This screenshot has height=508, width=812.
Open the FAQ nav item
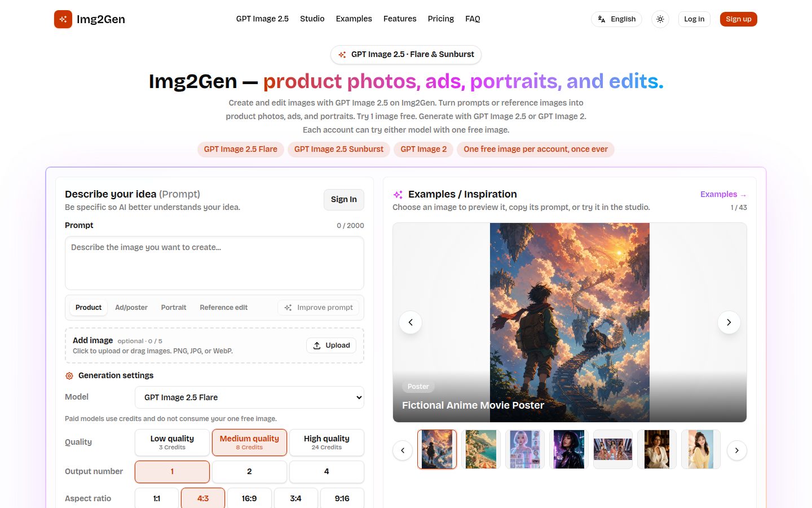tap(473, 19)
